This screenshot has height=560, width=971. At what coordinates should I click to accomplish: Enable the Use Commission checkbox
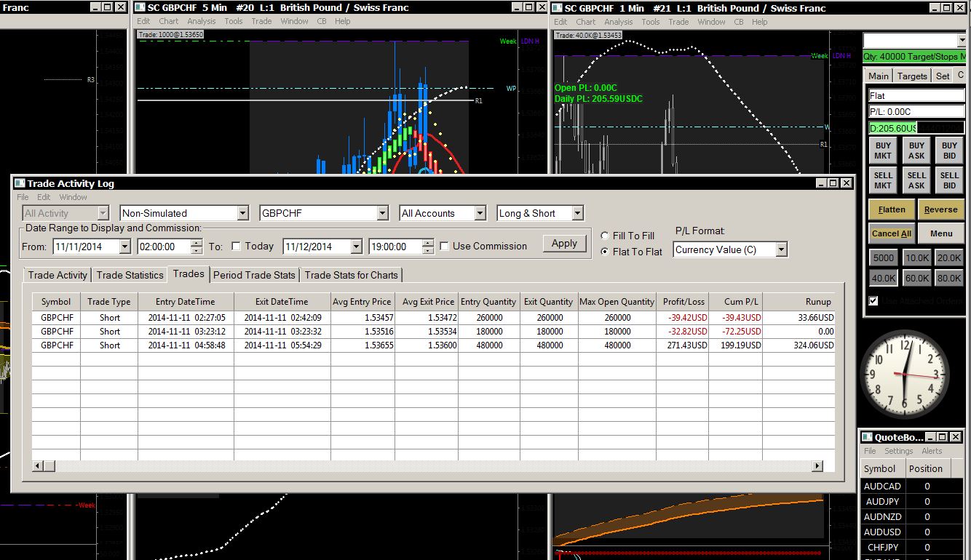pos(445,247)
